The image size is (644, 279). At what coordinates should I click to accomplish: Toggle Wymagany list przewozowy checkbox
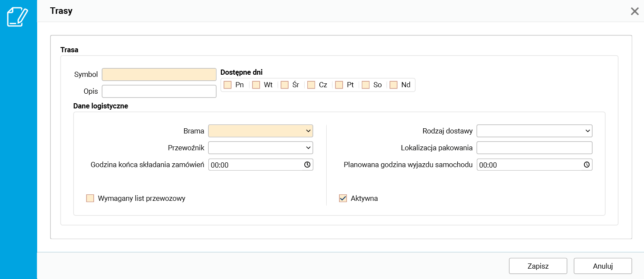point(90,198)
